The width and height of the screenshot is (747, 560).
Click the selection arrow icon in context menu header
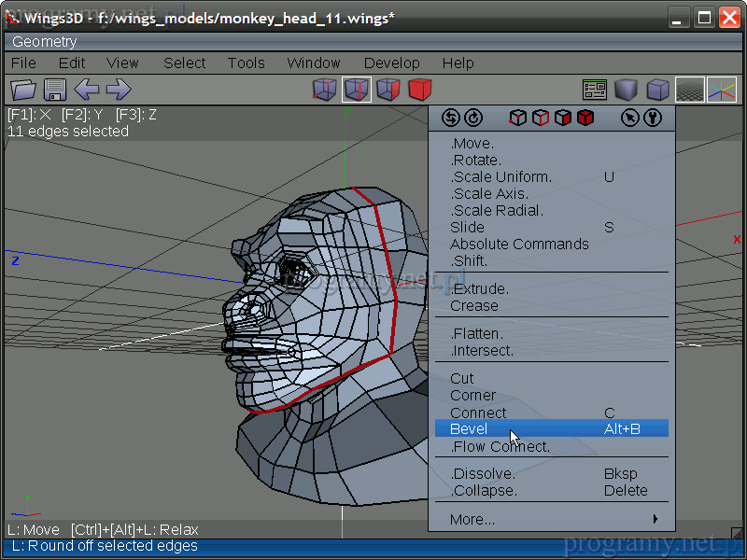[x=631, y=118]
